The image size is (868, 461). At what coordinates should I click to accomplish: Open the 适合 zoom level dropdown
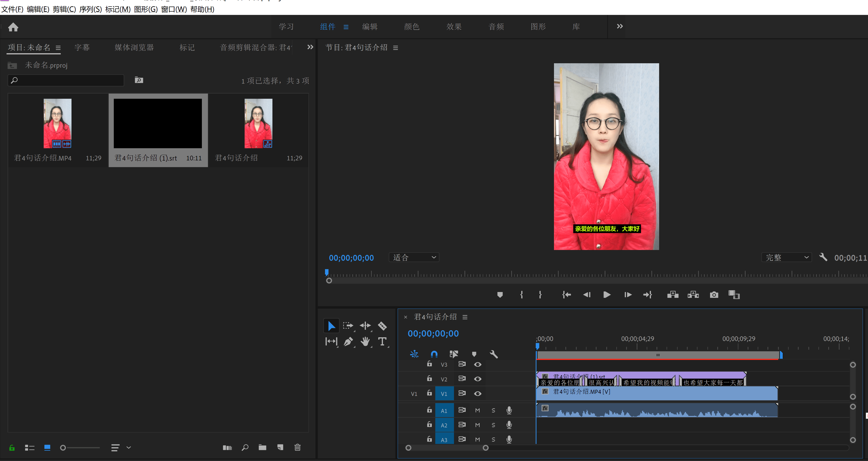(414, 257)
